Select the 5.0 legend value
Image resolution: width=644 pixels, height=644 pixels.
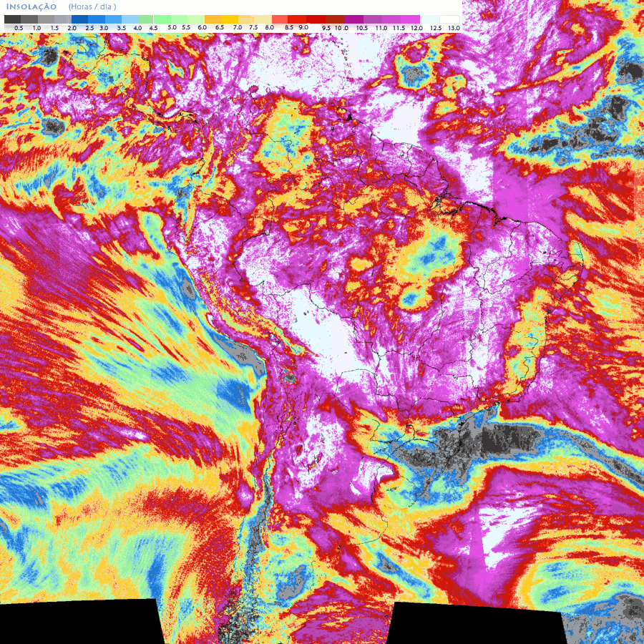point(172,27)
